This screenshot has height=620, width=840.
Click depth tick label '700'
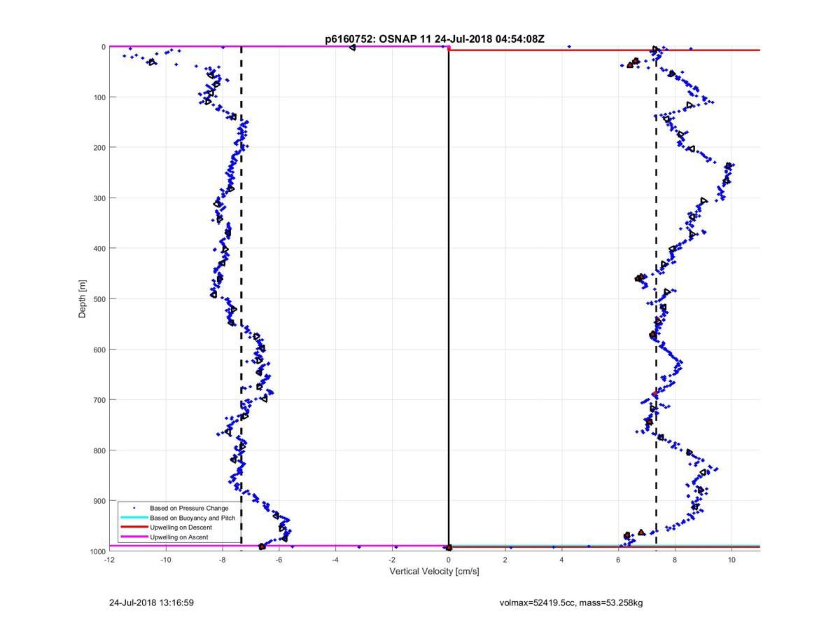(99, 399)
